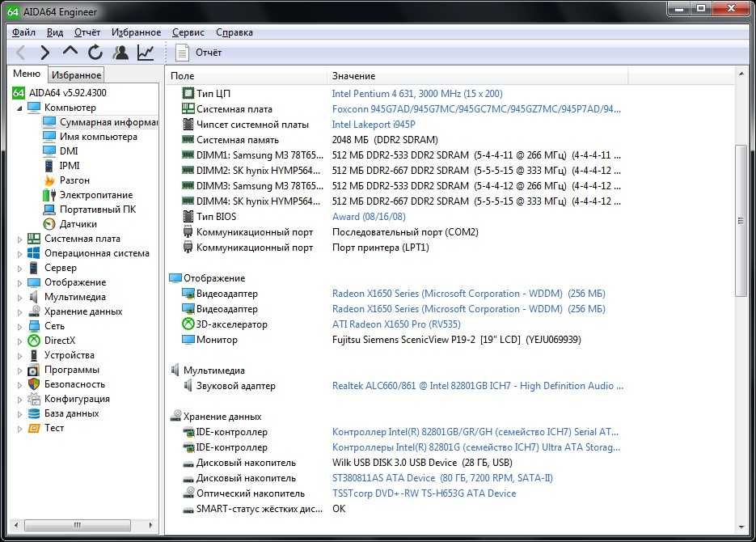Click the Хранение данных icon in tree
The image size is (756, 542).
click(x=34, y=311)
